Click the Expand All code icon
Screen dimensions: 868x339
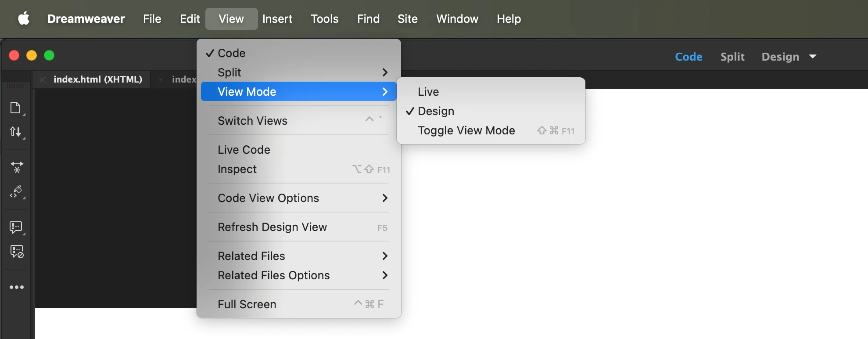tap(17, 167)
